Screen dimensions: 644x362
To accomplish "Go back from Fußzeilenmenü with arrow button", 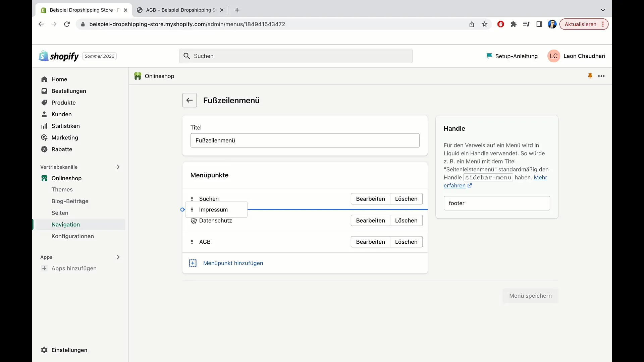I will tap(190, 100).
